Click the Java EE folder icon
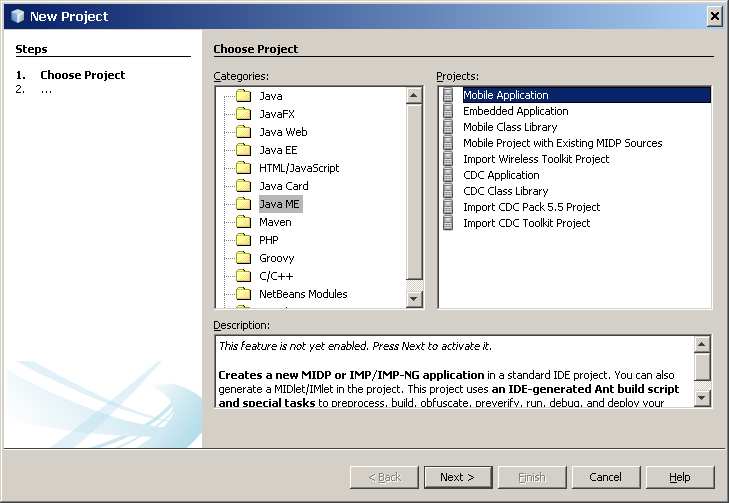Viewport: 729px width, 503px height. click(x=243, y=150)
